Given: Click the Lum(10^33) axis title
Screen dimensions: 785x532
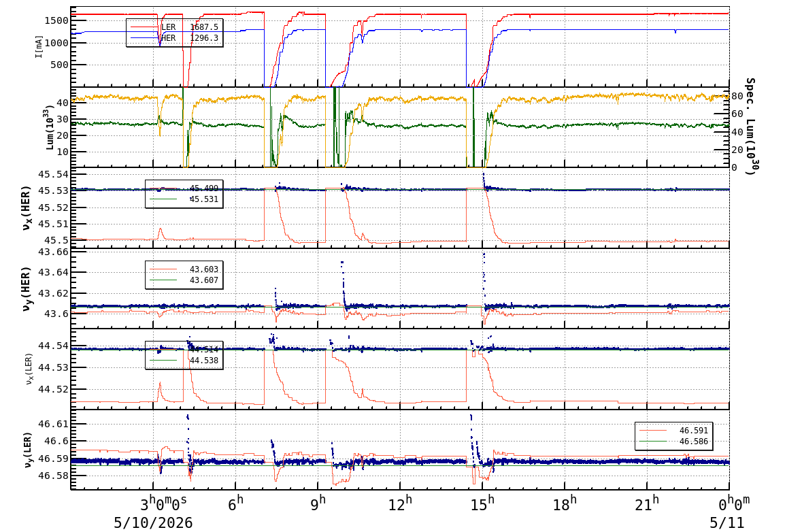Looking at the screenshot, I should tap(50, 127).
